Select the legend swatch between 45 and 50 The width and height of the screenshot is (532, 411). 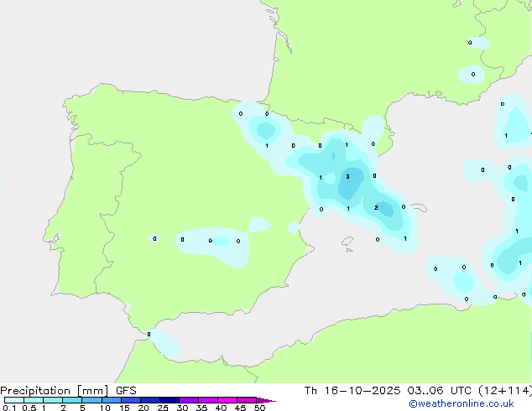[247, 400]
